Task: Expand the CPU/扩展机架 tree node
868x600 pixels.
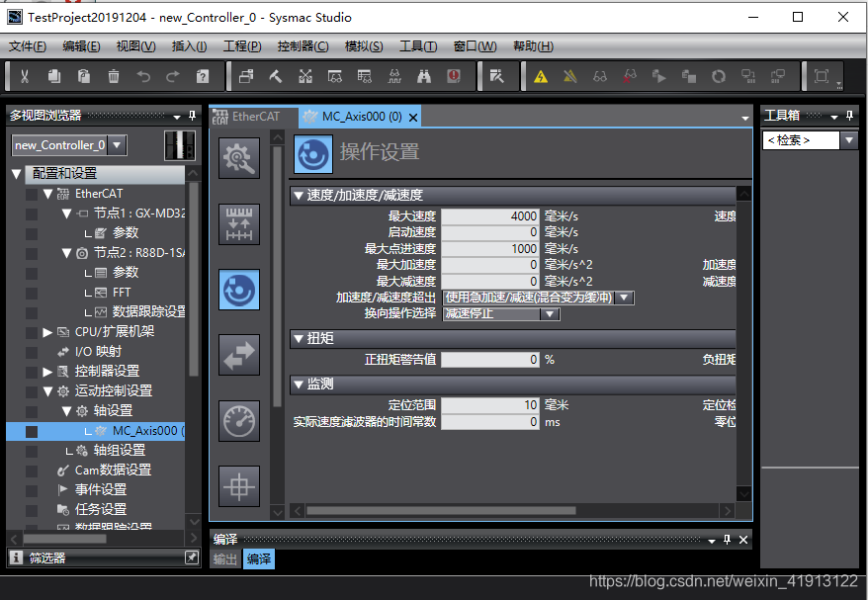Action: [47, 332]
